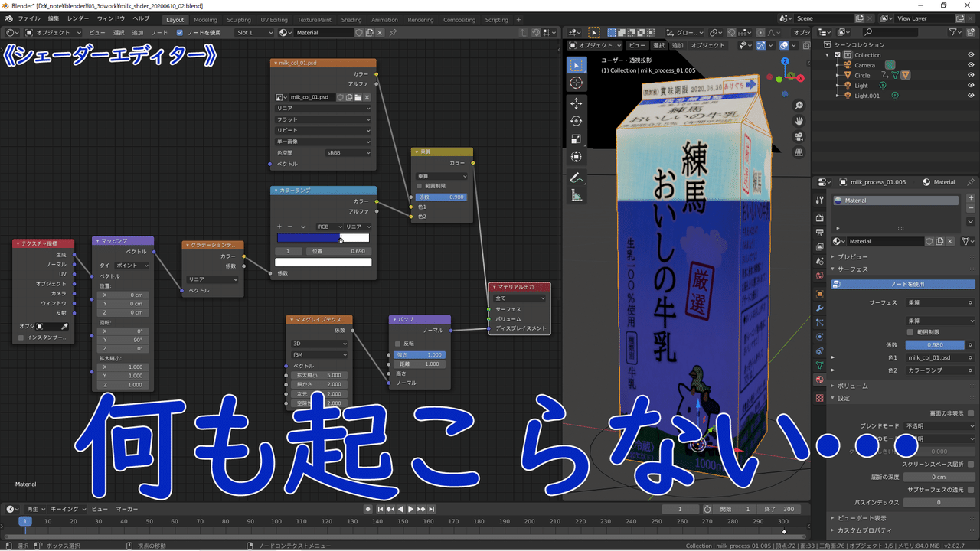This screenshot has width=980, height=551.
Task: Open the Output properties tab
Action: tap(819, 232)
